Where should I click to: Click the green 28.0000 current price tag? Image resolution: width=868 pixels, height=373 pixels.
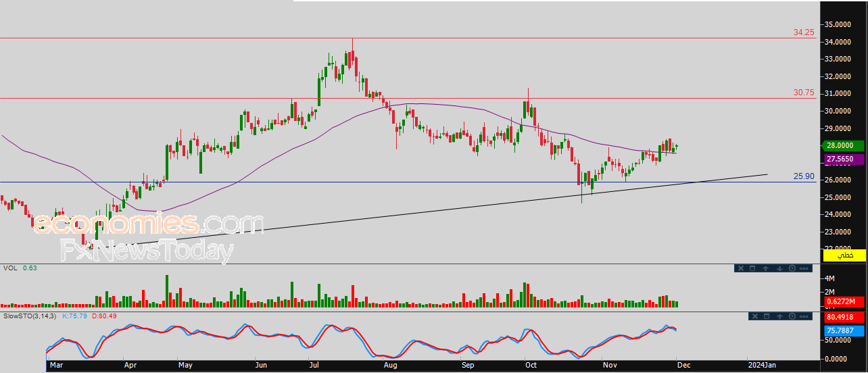[x=843, y=145]
